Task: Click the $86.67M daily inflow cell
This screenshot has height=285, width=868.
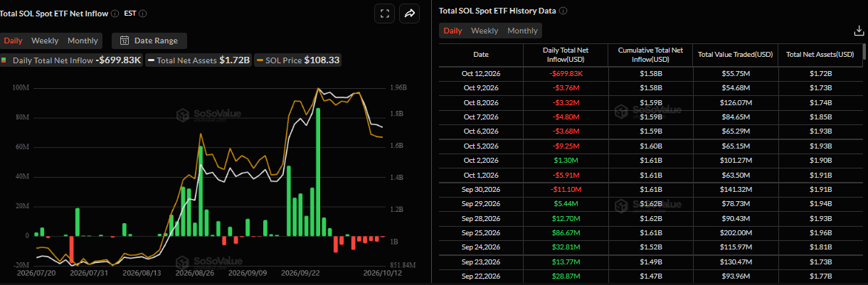Action: point(566,232)
